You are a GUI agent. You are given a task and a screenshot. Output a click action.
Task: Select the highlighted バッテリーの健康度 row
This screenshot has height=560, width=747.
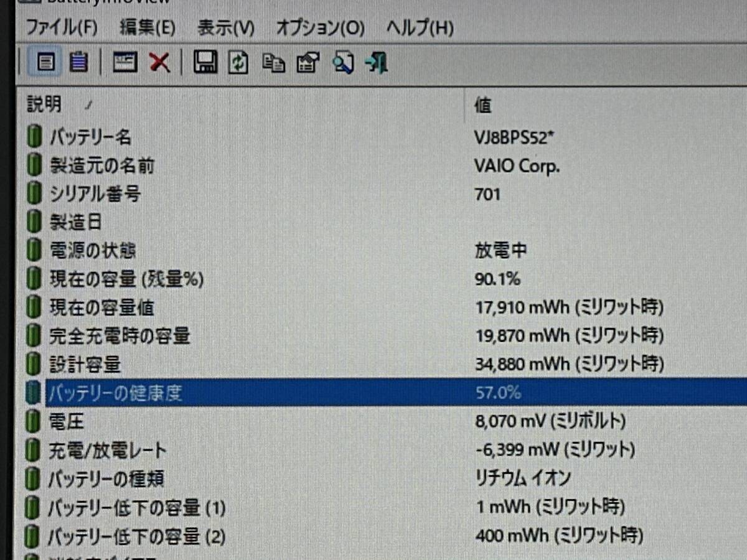[386, 393]
